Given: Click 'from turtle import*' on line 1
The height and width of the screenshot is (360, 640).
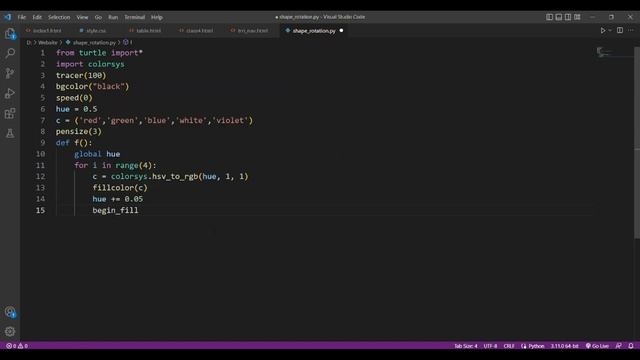Looking at the screenshot, I should (99, 53).
